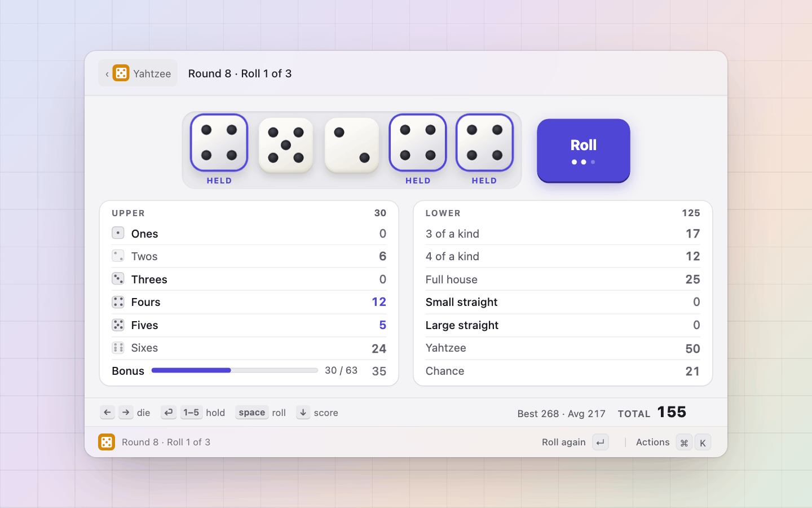The image size is (812, 508).
Task: Hold the die showing five
Action: click(286, 145)
